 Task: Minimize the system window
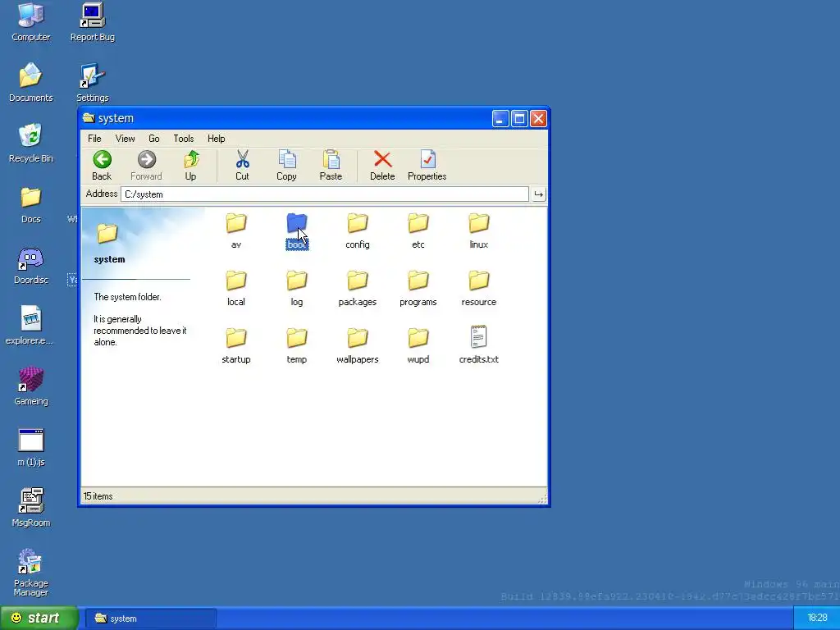(500, 118)
